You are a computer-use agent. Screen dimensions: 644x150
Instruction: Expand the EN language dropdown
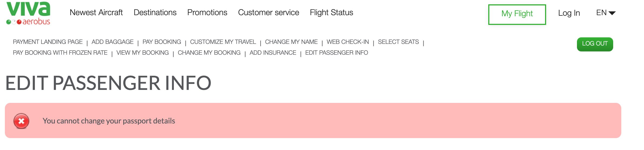click(x=606, y=13)
